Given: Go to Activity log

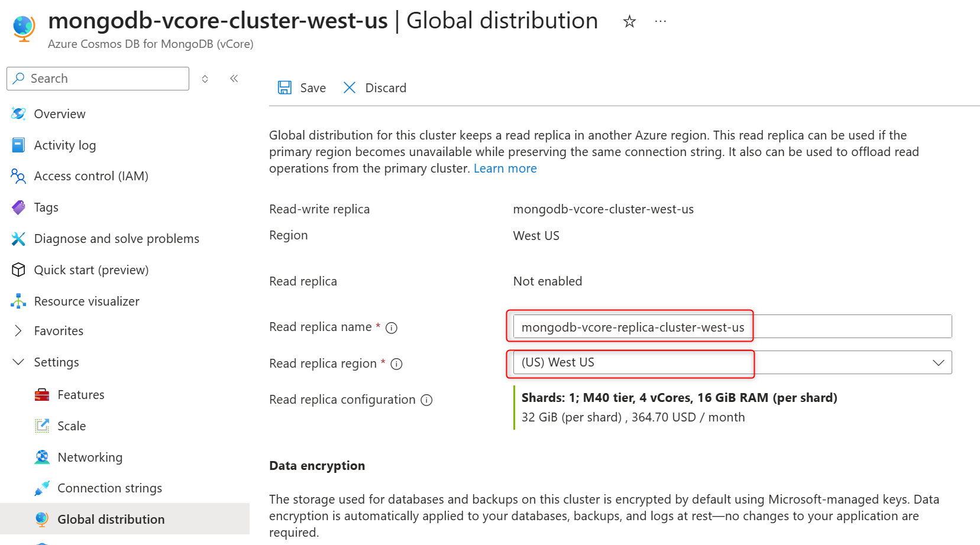Looking at the screenshot, I should click(65, 145).
